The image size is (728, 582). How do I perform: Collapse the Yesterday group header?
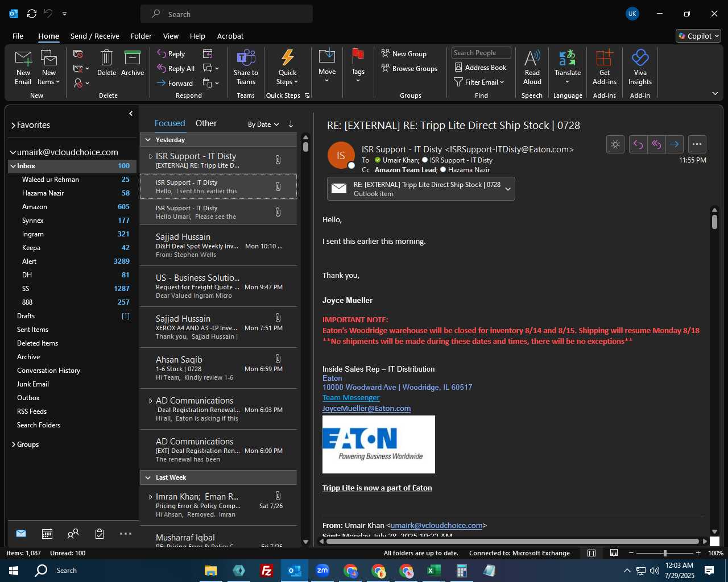148,140
